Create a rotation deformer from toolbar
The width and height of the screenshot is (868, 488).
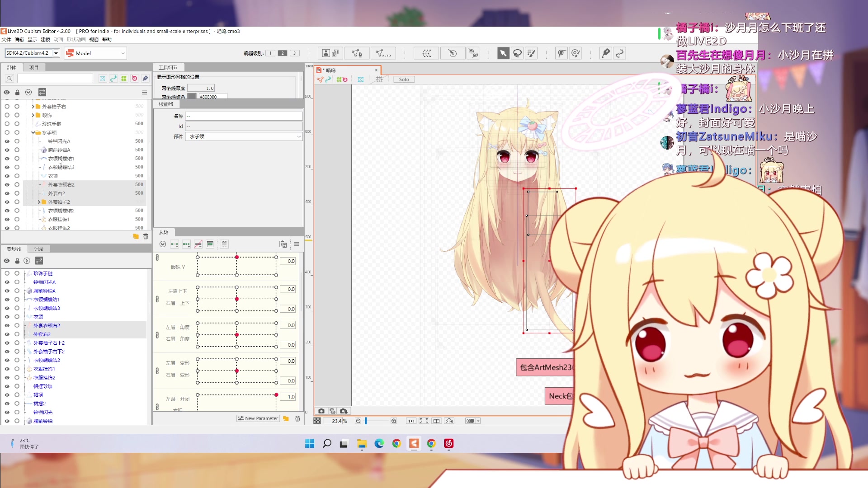[452, 53]
